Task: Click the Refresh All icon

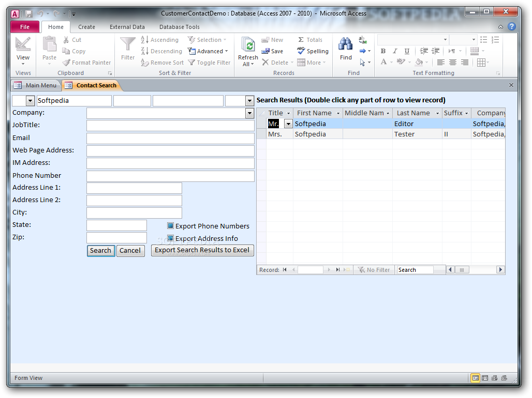Action: click(x=248, y=45)
